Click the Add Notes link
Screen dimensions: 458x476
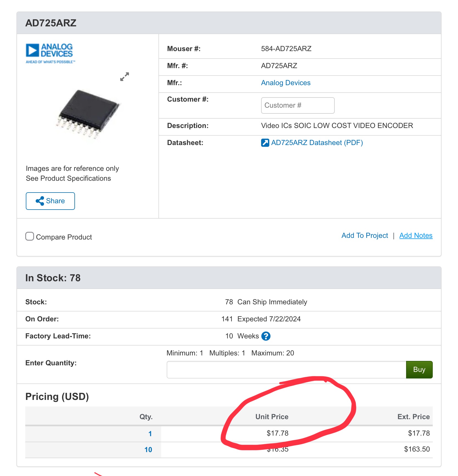point(416,236)
